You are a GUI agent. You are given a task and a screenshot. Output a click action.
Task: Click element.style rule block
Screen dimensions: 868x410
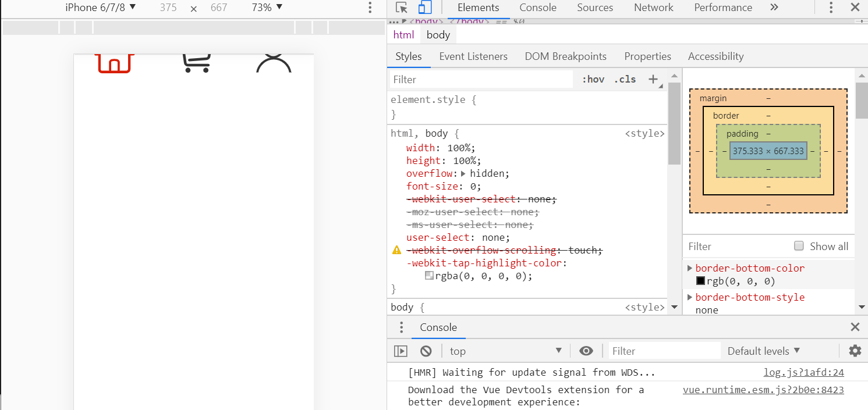pos(527,107)
